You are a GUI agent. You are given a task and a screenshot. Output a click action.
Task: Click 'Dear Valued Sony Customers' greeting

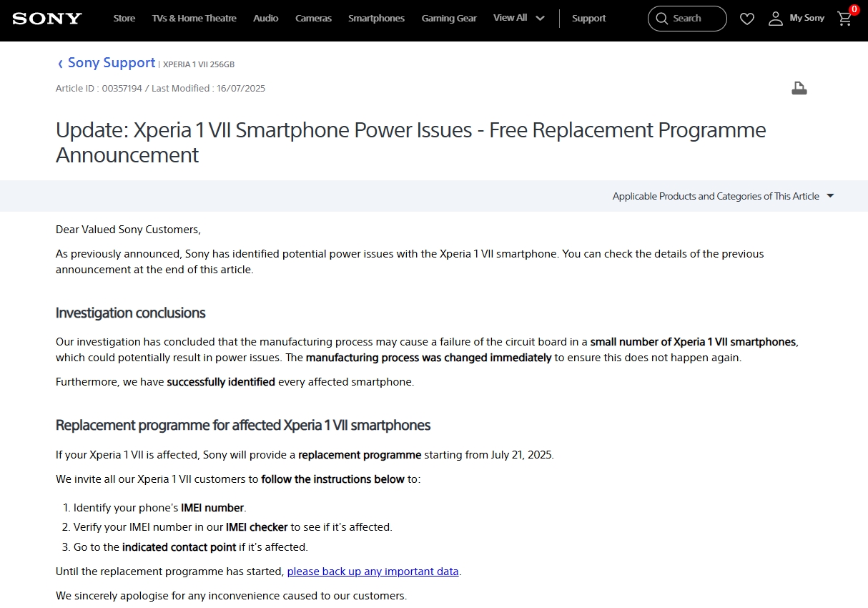[129, 230]
